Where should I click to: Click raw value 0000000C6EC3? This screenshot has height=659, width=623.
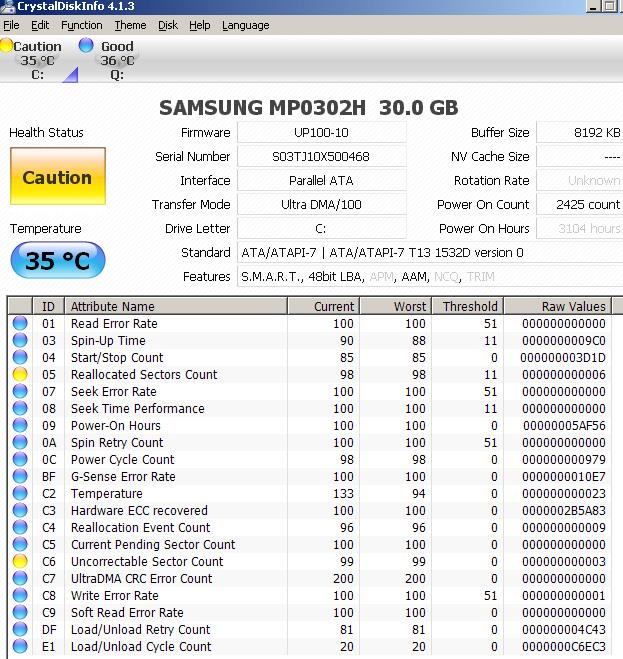564,646
